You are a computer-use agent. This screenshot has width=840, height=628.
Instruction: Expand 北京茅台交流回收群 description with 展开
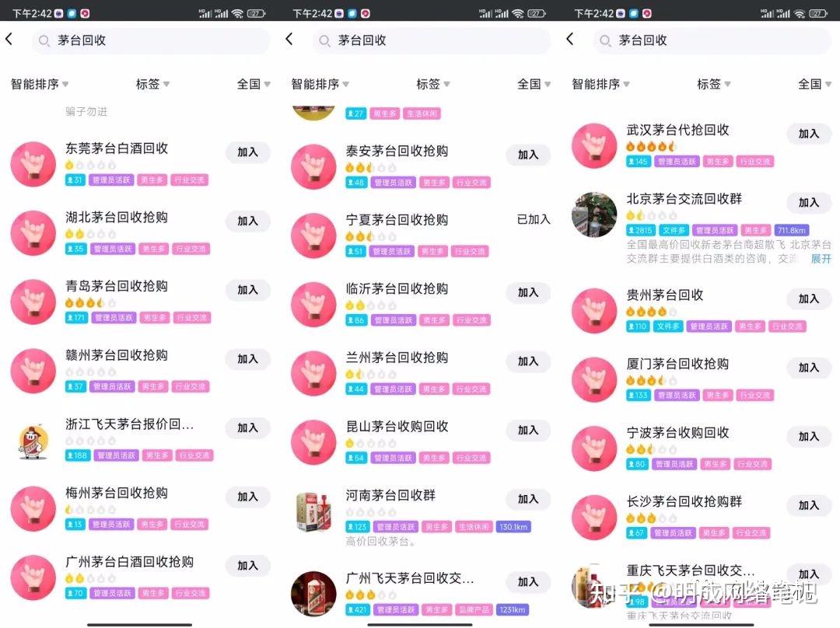(x=821, y=259)
